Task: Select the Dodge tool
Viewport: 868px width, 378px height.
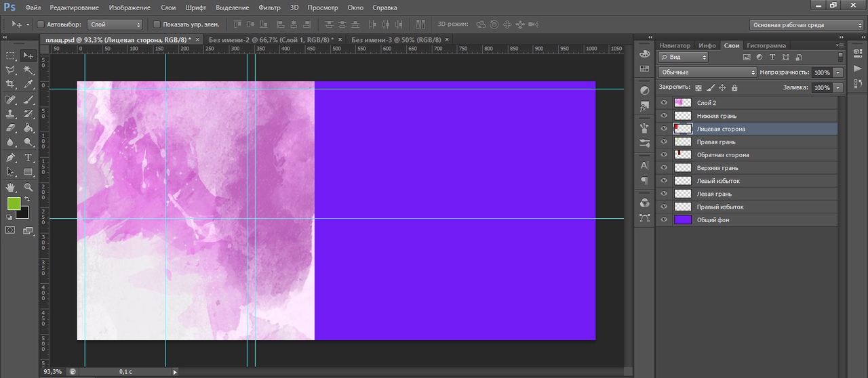Action: pyautogui.click(x=28, y=142)
